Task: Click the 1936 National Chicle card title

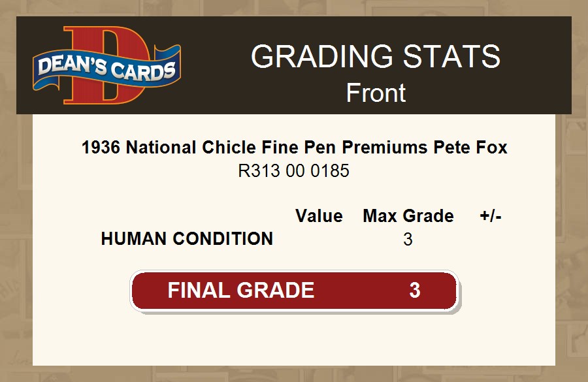Action: tap(294, 148)
